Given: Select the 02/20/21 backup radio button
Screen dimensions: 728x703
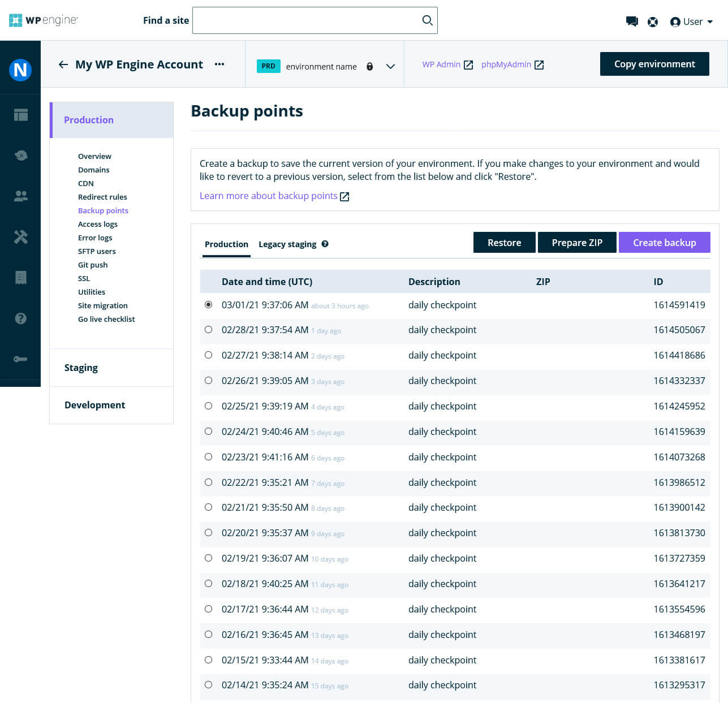Looking at the screenshot, I should coord(209,533).
